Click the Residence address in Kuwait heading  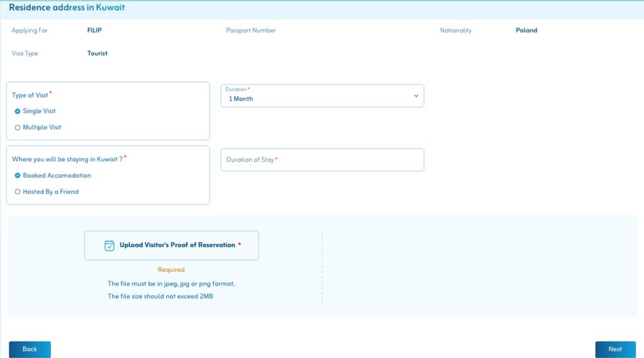pyautogui.click(x=67, y=8)
